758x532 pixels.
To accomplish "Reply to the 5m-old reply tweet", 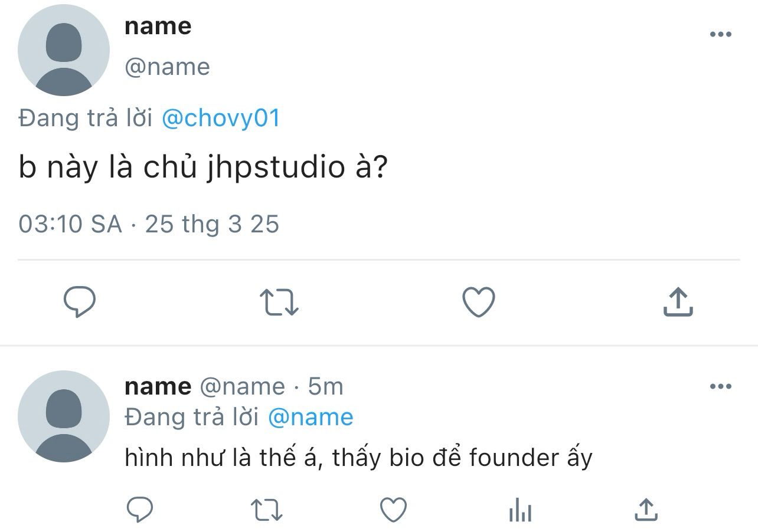I will tap(140, 510).
